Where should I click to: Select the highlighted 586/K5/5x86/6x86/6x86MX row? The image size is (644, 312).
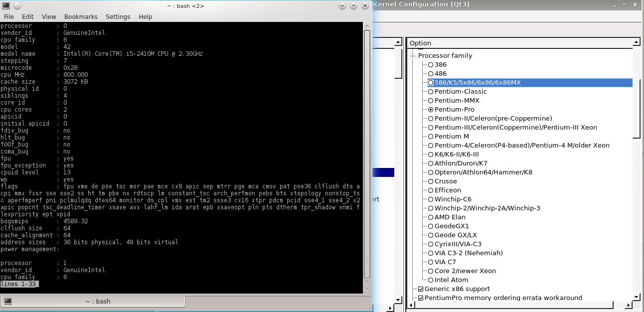(x=477, y=83)
